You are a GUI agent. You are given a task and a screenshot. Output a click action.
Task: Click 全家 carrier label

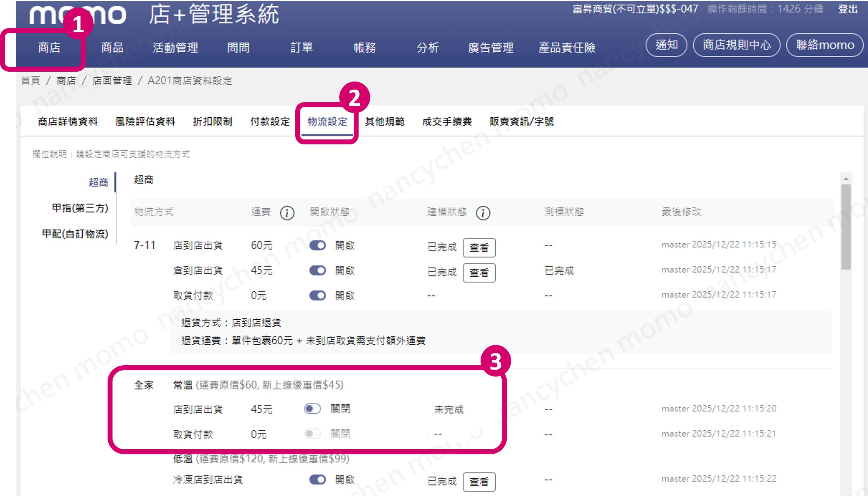pyautogui.click(x=144, y=385)
